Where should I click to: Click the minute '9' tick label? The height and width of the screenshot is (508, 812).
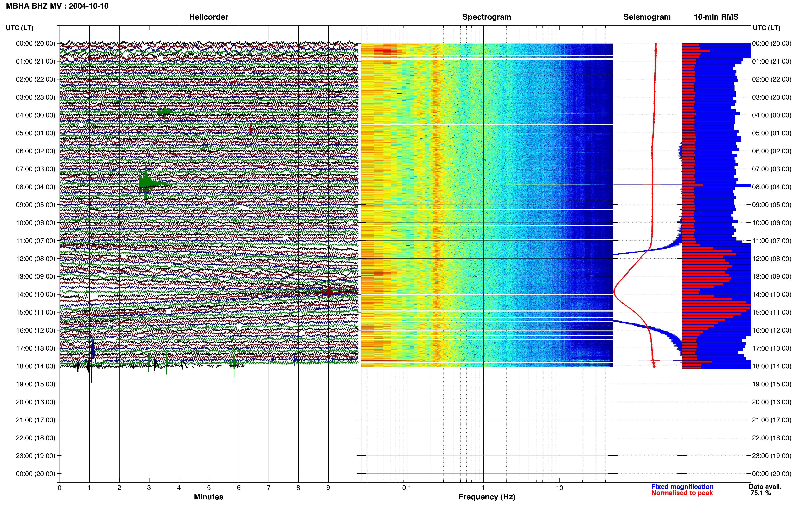click(x=328, y=488)
